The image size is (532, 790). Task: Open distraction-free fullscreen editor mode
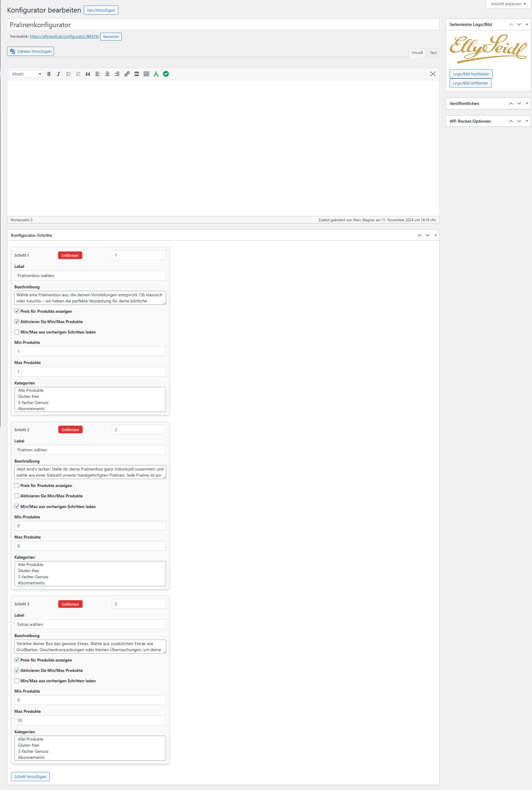coord(433,74)
